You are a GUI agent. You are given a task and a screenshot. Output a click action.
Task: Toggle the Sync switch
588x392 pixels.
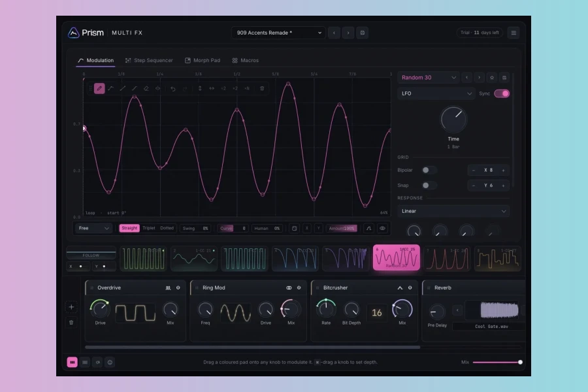pos(502,93)
